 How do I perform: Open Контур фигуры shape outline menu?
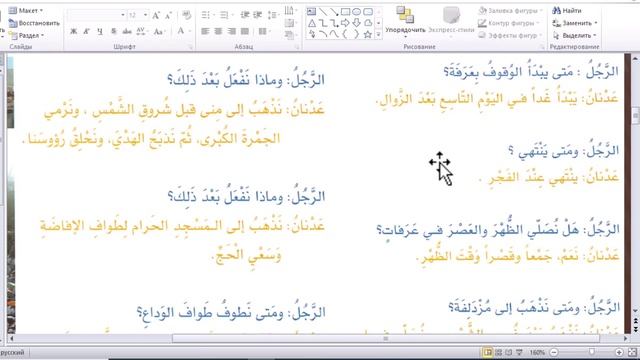click(x=509, y=23)
